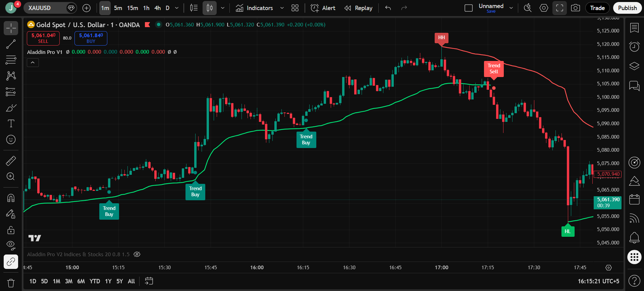Expand the timeframe dropdown arrow
This screenshot has height=291, width=644.
pos(177,8)
